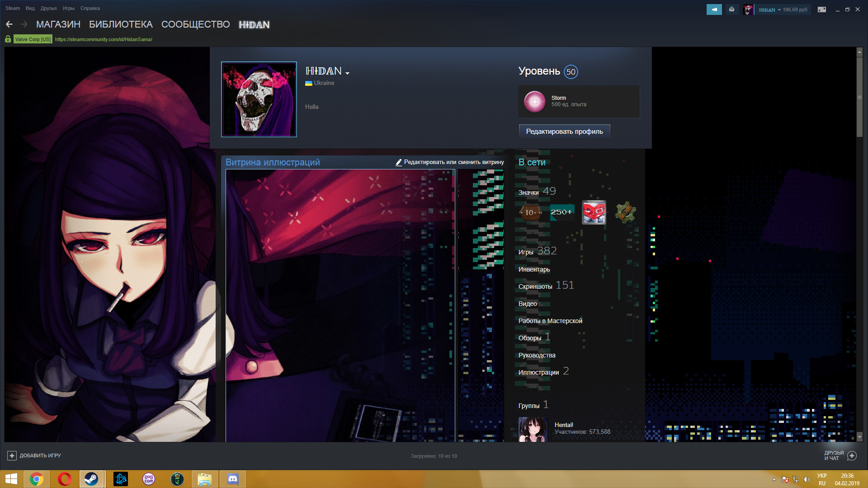Open File Explorer from the taskbar
The height and width of the screenshot is (488, 868).
205,479
